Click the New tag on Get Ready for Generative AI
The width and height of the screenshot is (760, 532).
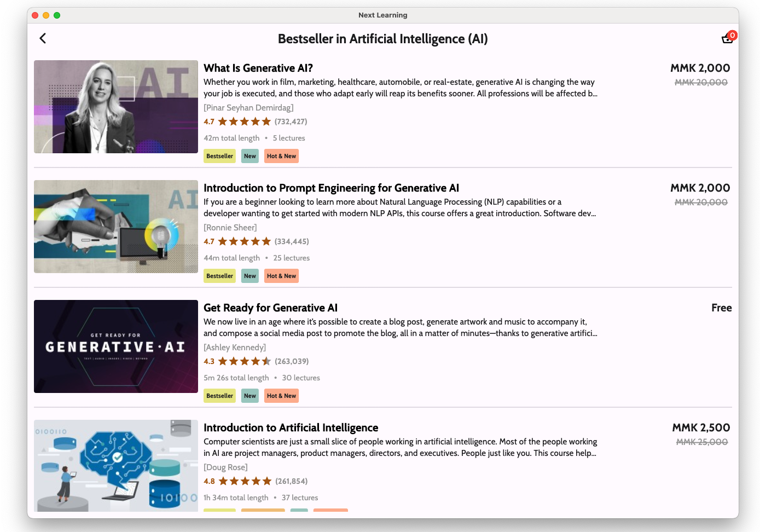click(250, 396)
